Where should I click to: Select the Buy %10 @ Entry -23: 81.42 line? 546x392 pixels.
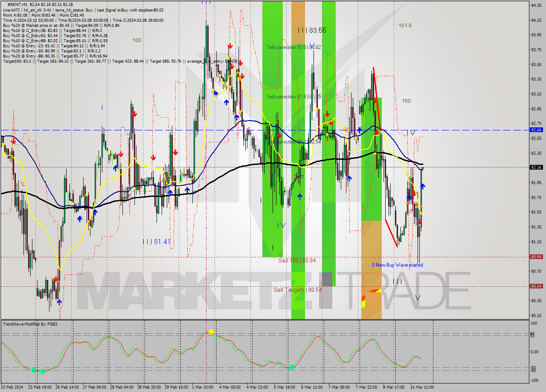pos(54,46)
